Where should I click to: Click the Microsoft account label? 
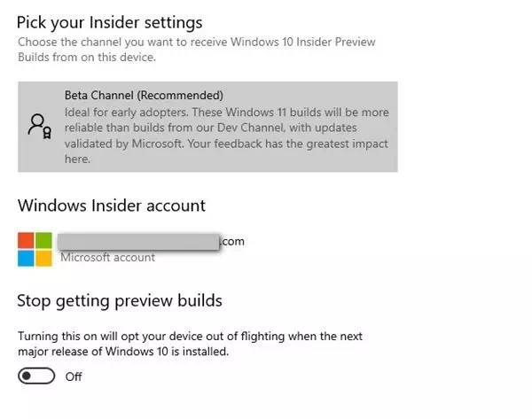[x=107, y=257]
